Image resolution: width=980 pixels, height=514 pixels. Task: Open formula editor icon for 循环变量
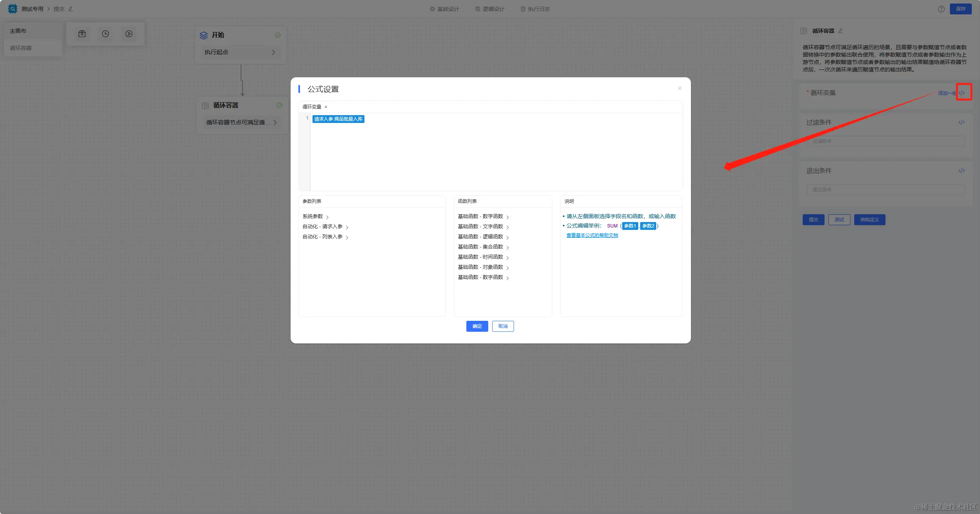[962, 93]
